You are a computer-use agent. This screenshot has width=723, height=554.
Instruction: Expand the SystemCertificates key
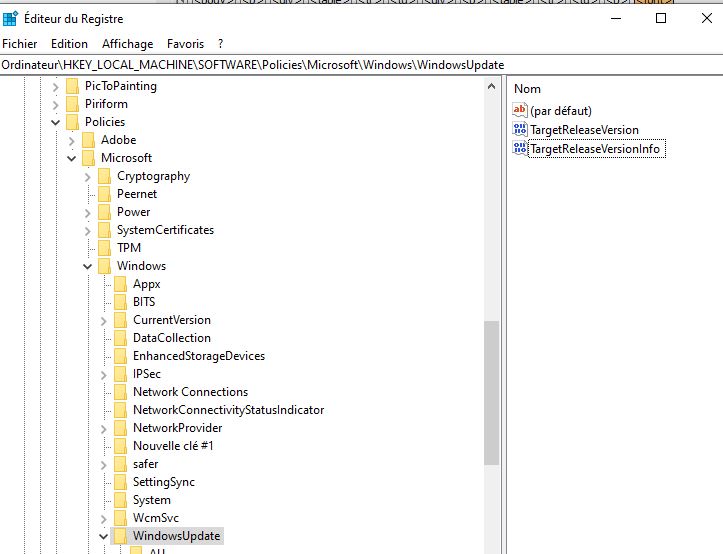pyautogui.click(x=88, y=231)
